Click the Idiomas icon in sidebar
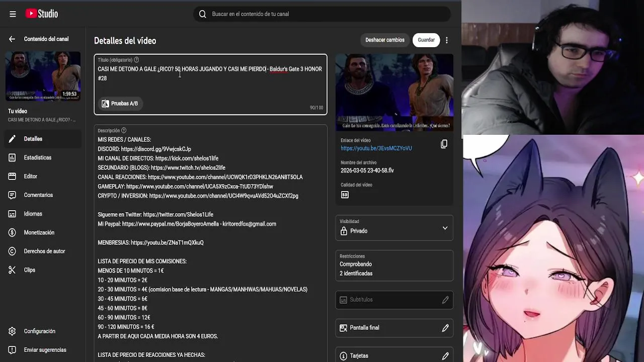Viewport: 644px width, 362px height. [x=13, y=214]
